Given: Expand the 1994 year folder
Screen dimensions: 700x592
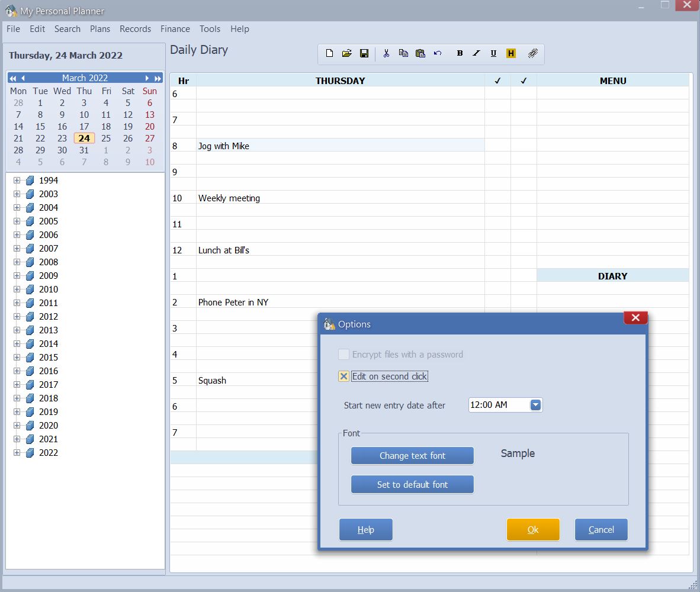Looking at the screenshot, I should point(17,180).
